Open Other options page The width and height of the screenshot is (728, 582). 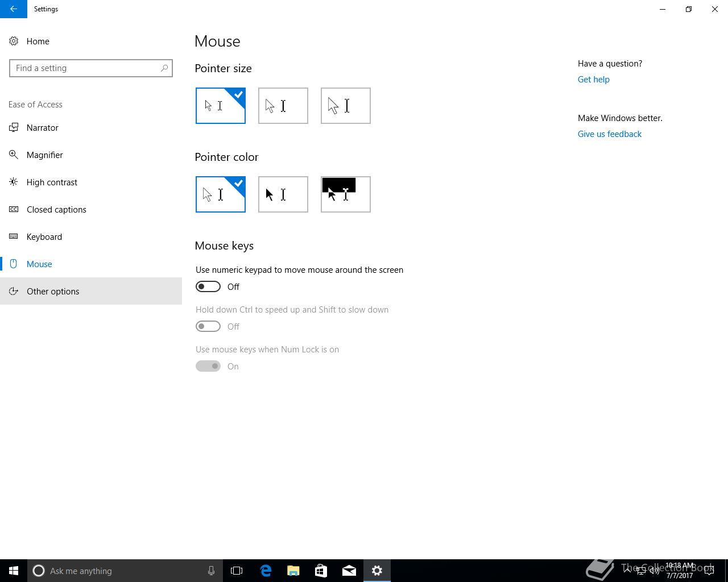click(91, 292)
